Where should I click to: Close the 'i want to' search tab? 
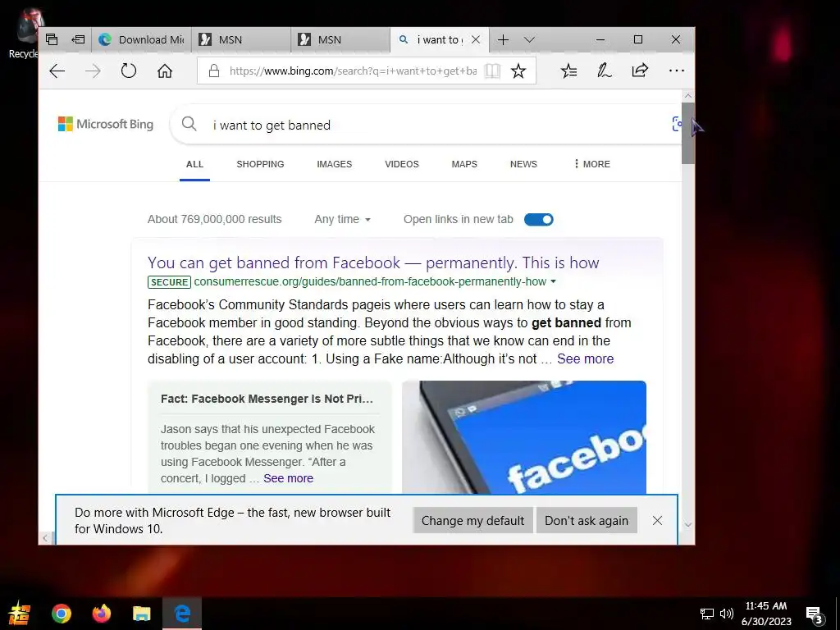[476, 39]
